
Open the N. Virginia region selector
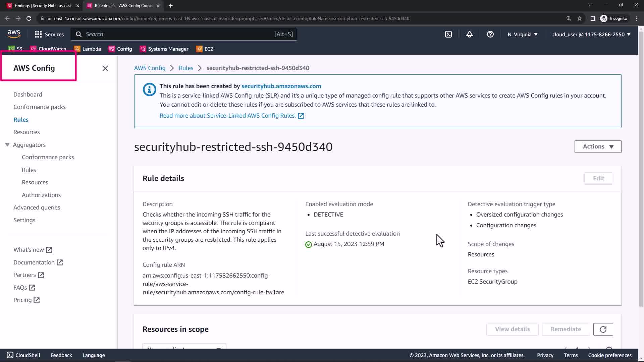coord(522,34)
